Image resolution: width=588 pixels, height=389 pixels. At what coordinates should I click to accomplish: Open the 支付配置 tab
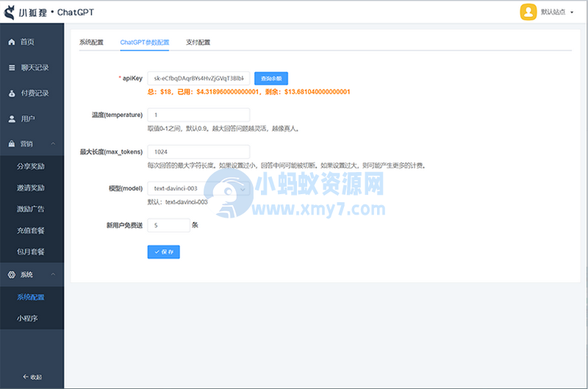point(198,43)
